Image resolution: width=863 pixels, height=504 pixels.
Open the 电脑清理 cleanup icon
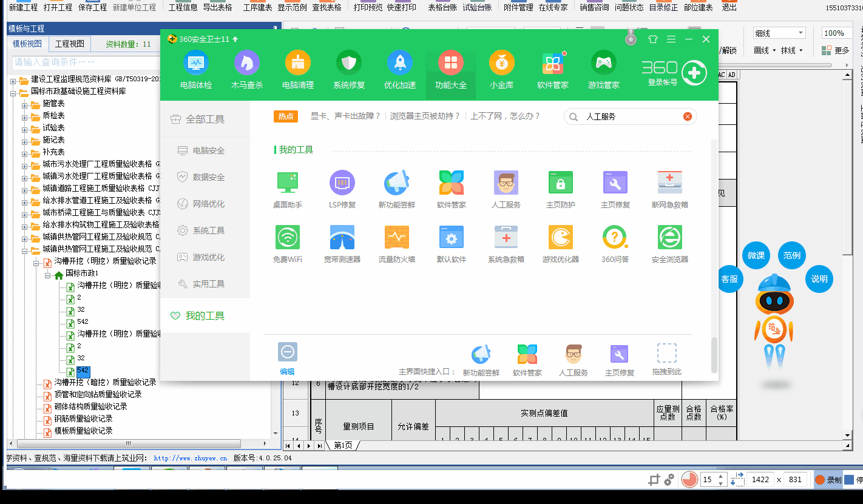[x=297, y=63]
